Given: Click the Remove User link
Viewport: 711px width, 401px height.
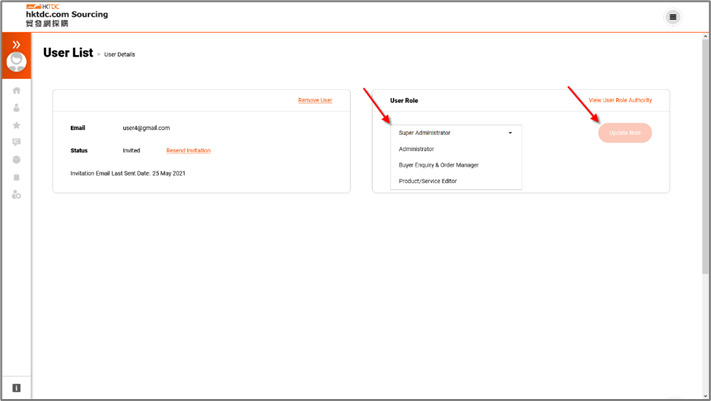Looking at the screenshot, I should pos(315,100).
